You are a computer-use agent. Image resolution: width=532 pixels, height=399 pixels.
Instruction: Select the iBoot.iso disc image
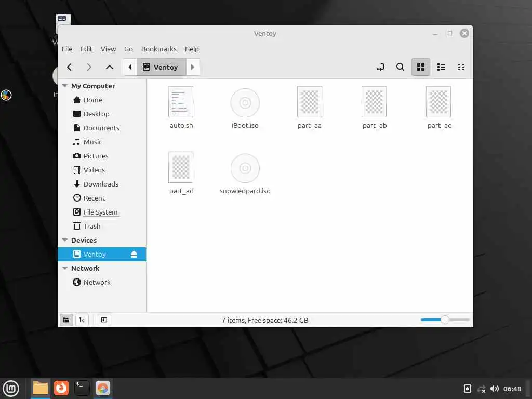[245, 108]
